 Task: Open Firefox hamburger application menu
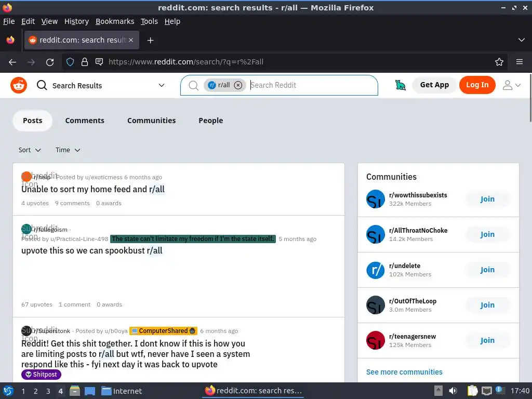click(x=520, y=62)
